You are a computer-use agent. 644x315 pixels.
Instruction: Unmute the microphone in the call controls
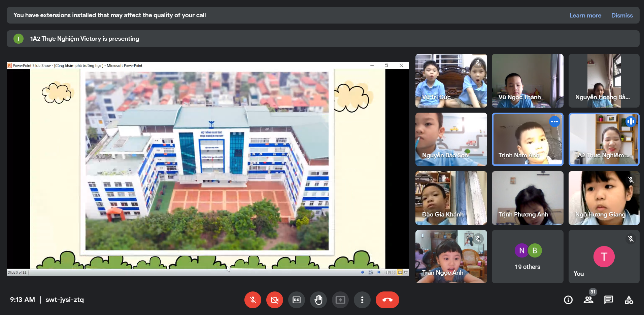click(x=253, y=300)
